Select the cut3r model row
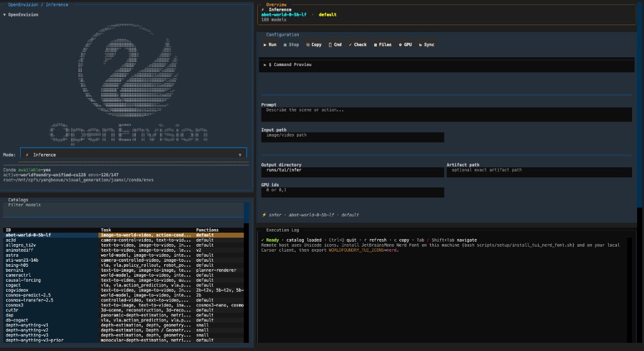 (x=123, y=310)
